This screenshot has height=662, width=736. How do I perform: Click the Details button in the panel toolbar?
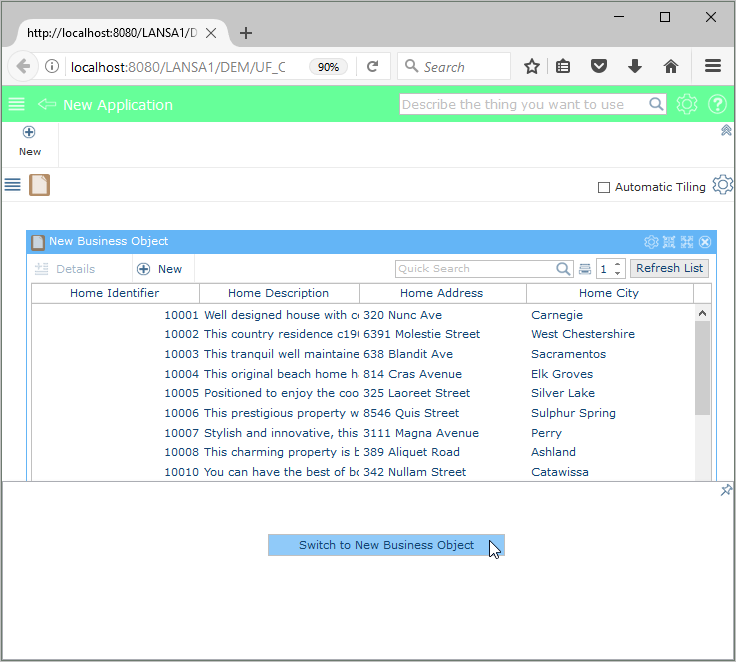pyautogui.click(x=65, y=269)
